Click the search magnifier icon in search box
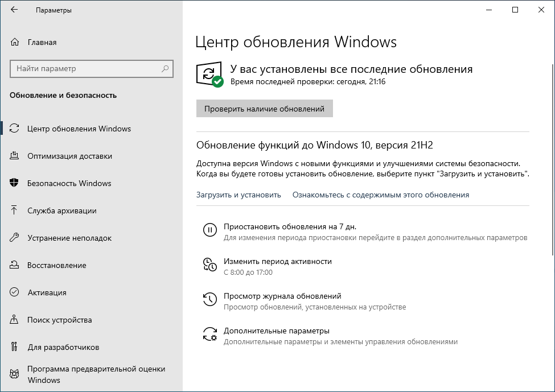 coord(165,69)
